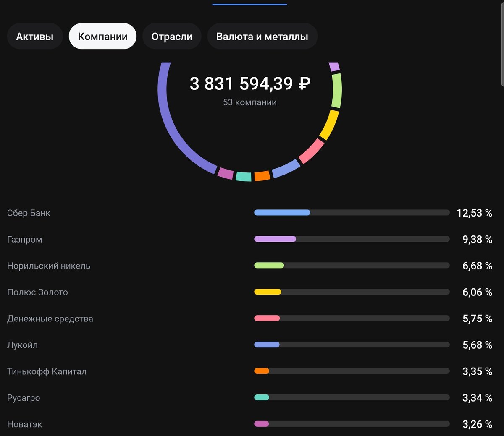
Task: Open the Сбер Банк row
Action: click(250, 213)
